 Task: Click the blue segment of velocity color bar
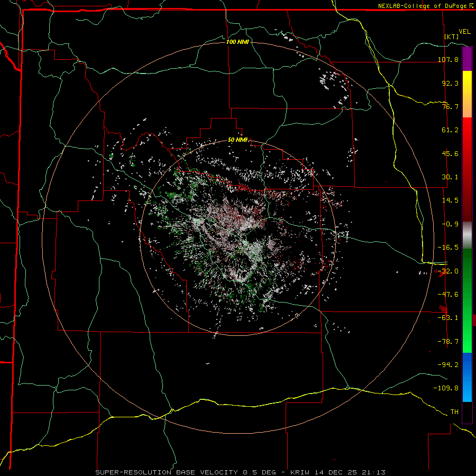coord(467,377)
